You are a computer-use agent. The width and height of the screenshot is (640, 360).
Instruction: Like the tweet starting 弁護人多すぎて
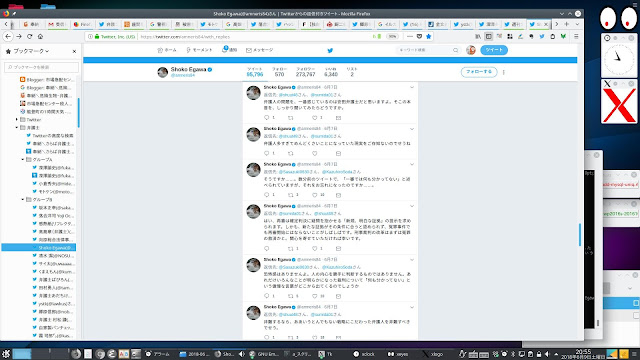(315, 153)
